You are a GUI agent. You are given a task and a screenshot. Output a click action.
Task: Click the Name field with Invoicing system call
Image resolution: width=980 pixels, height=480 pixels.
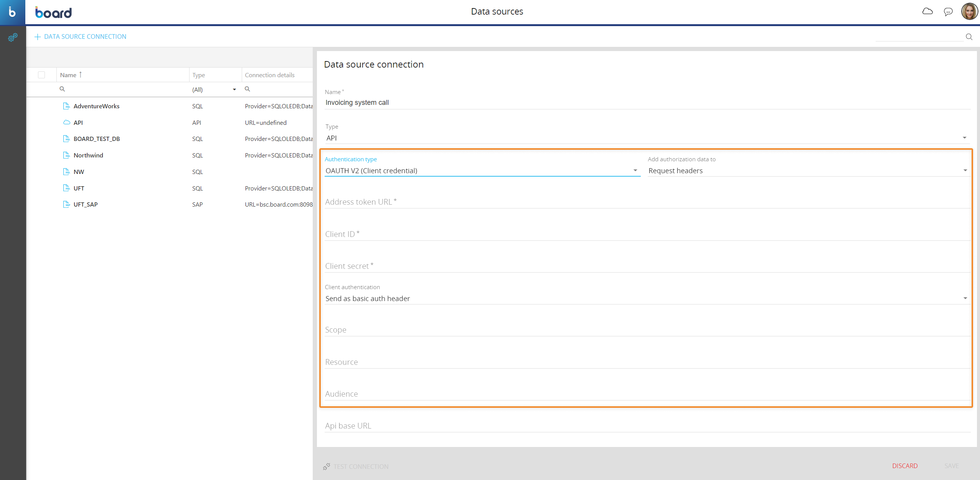[647, 103]
